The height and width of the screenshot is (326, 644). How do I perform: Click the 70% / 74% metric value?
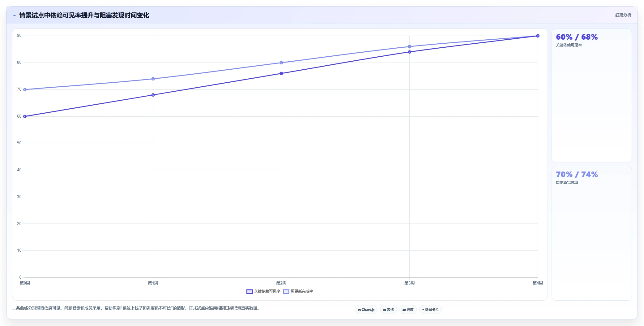(577, 175)
